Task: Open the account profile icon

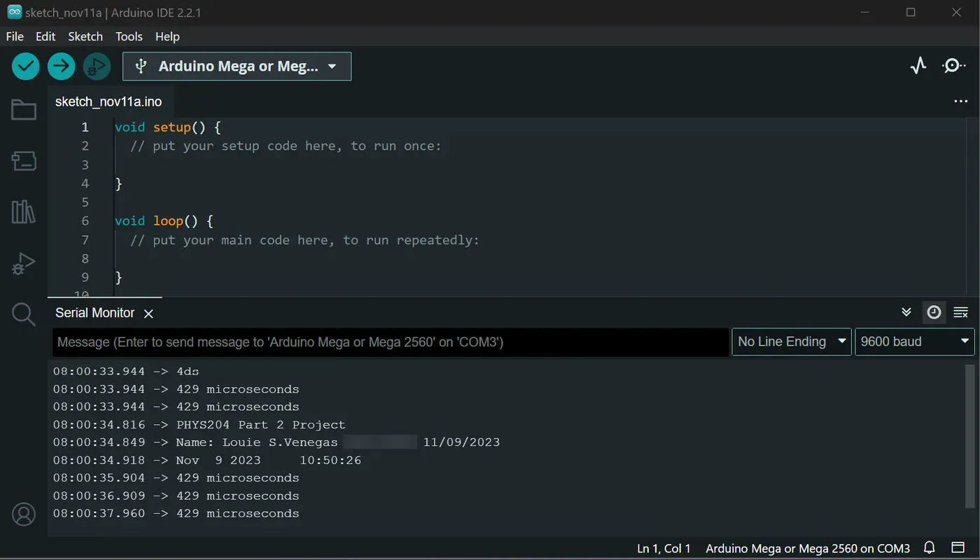Action: 24,514
